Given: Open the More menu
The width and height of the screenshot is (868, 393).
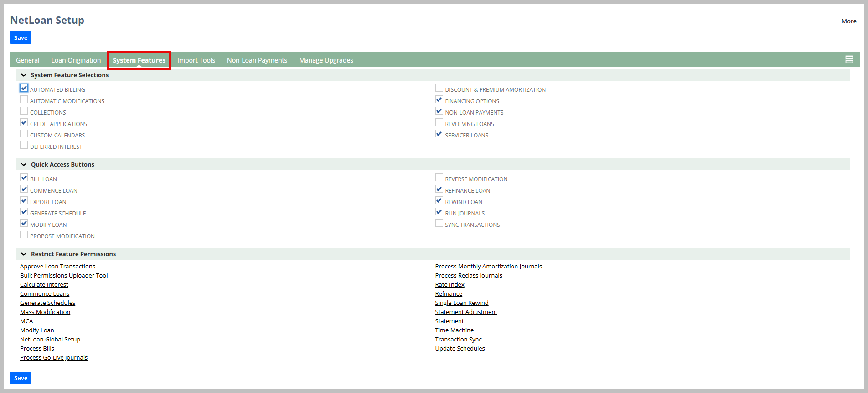Looking at the screenshot, I should tap(848, 21).
